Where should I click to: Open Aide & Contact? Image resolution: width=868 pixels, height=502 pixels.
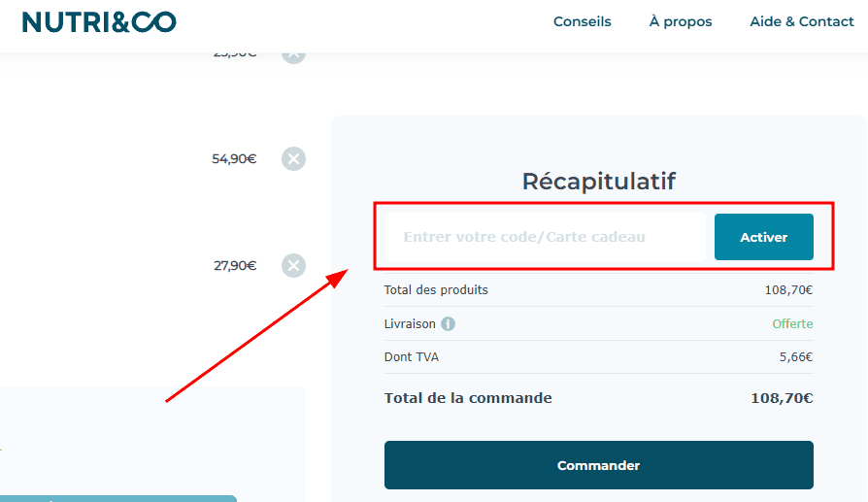(x=801, y=21)
